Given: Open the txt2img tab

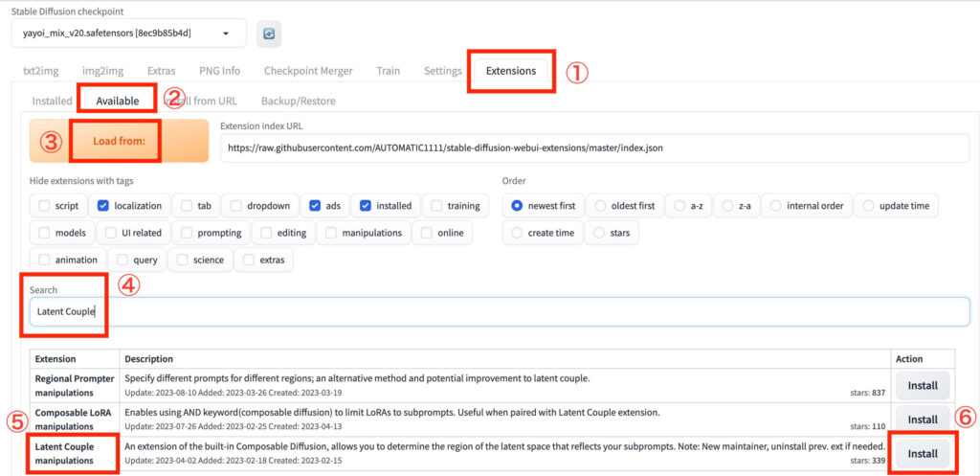Looking at the screenshot, I should coord(41,71).
